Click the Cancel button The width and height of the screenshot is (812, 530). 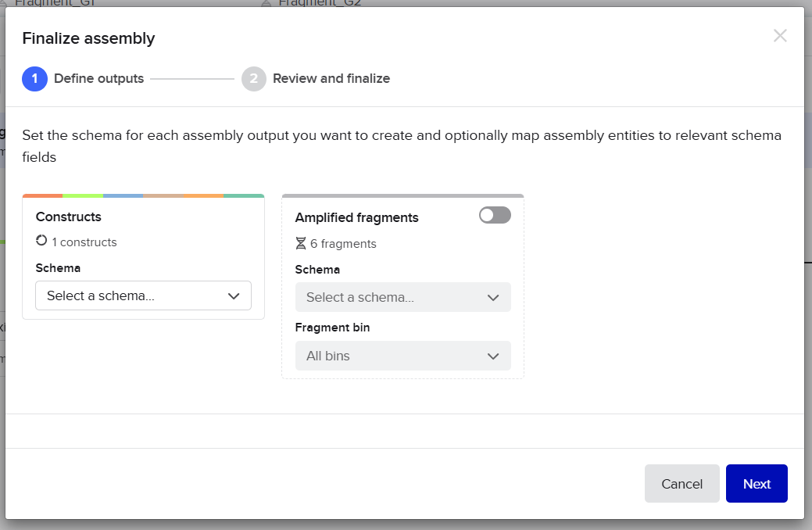682,484
